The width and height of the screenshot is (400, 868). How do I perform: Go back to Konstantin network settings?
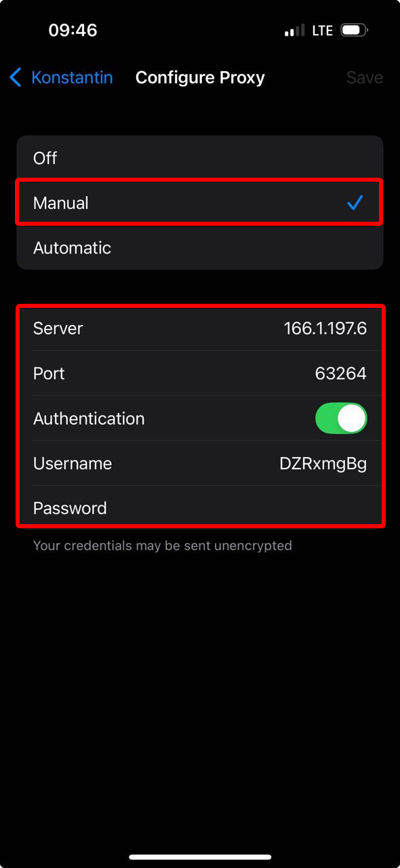click(x=61, y=77)
